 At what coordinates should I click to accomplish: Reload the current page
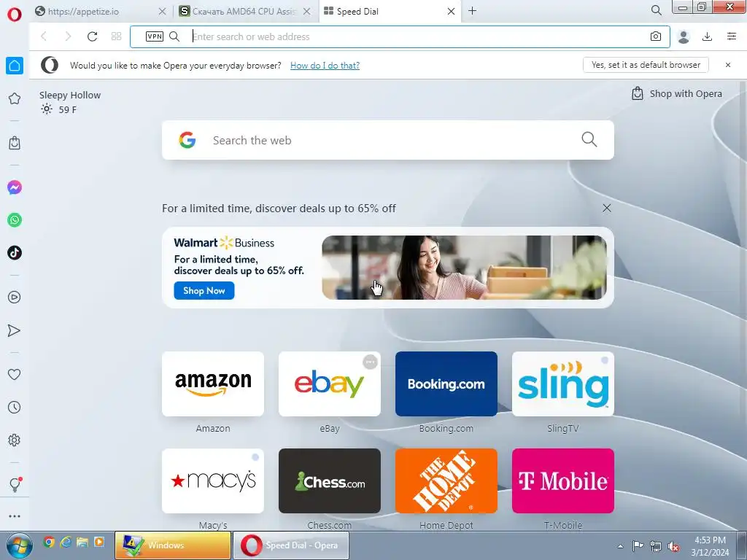92,36
